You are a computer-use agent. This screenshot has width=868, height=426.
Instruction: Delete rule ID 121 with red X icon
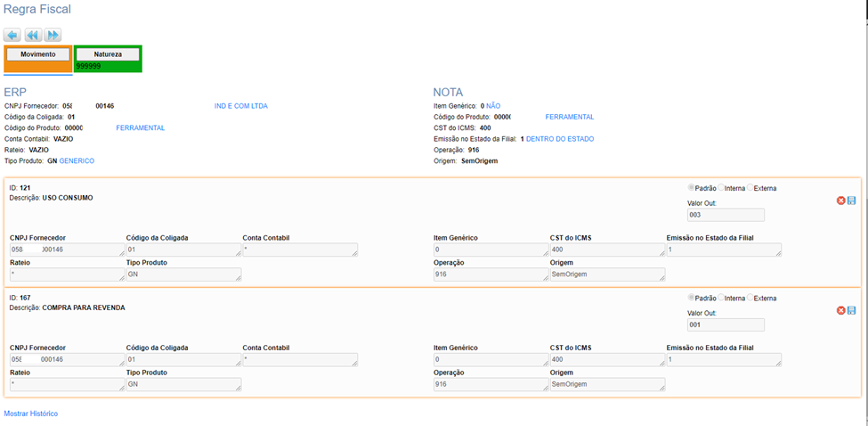click(840, 201)
